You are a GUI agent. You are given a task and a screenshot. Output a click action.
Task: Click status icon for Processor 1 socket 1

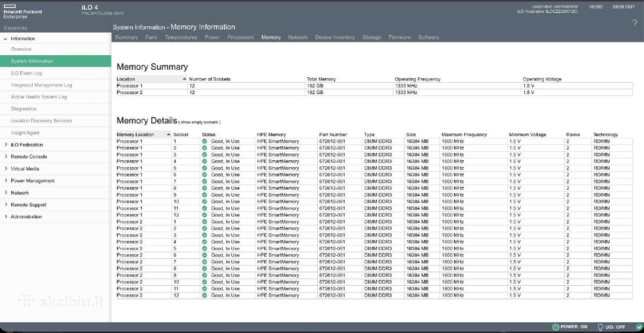coord(204,141)
